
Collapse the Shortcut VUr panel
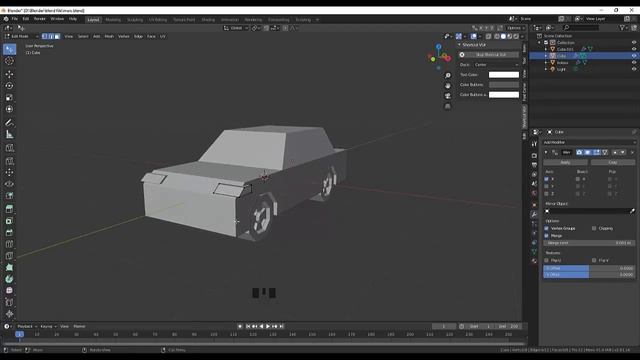click(x=459, y=44)
